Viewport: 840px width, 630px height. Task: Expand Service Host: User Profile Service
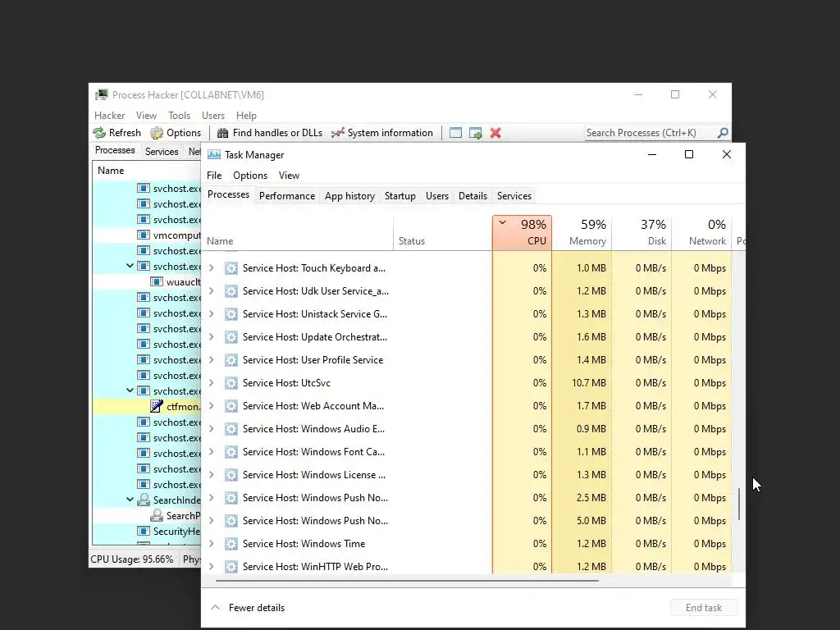(212, 360)
